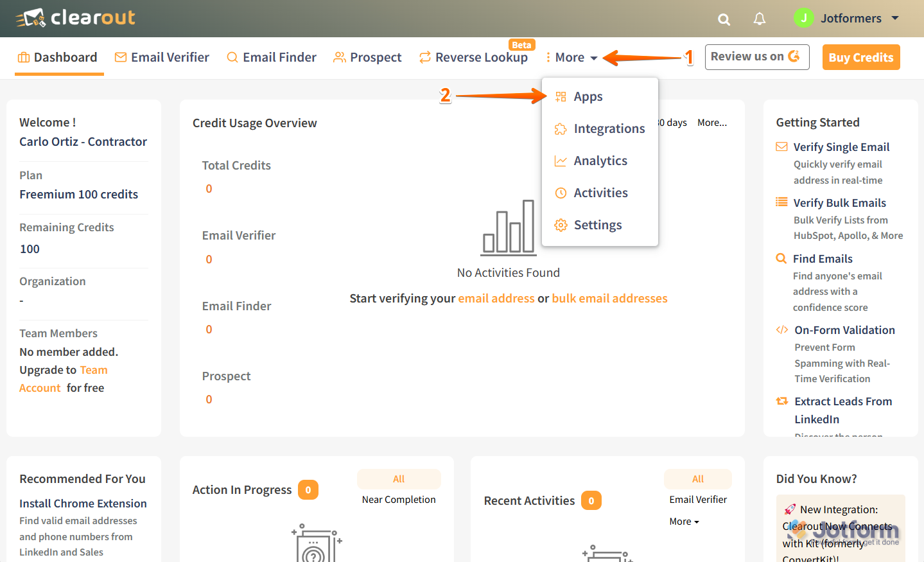The height and width of the screenshot is (562, 924).
Task: Open the Prospect tab
Action: pyautogui.click(x=367, y=57)
